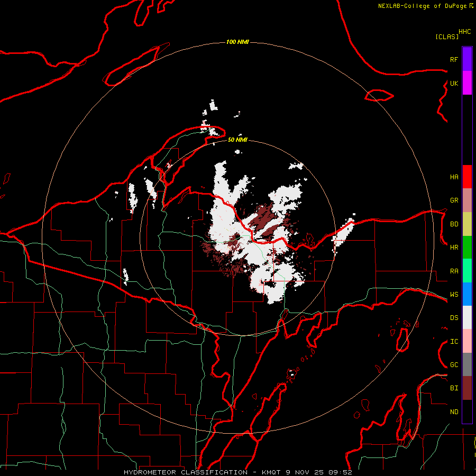This screenshot has height=476, width=476.
Task: Click the 100 NMI range ring label
Action: tap(237, 42)
